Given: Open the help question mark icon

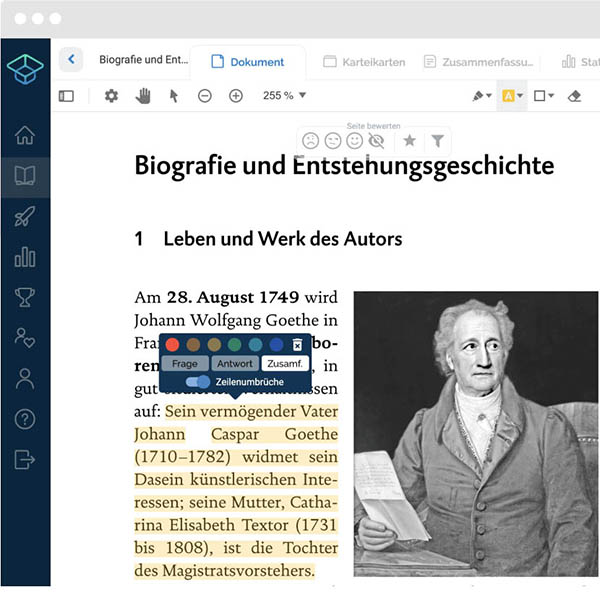Looking at the screenshot, I should pyautogui.click(x=25, y=419).
